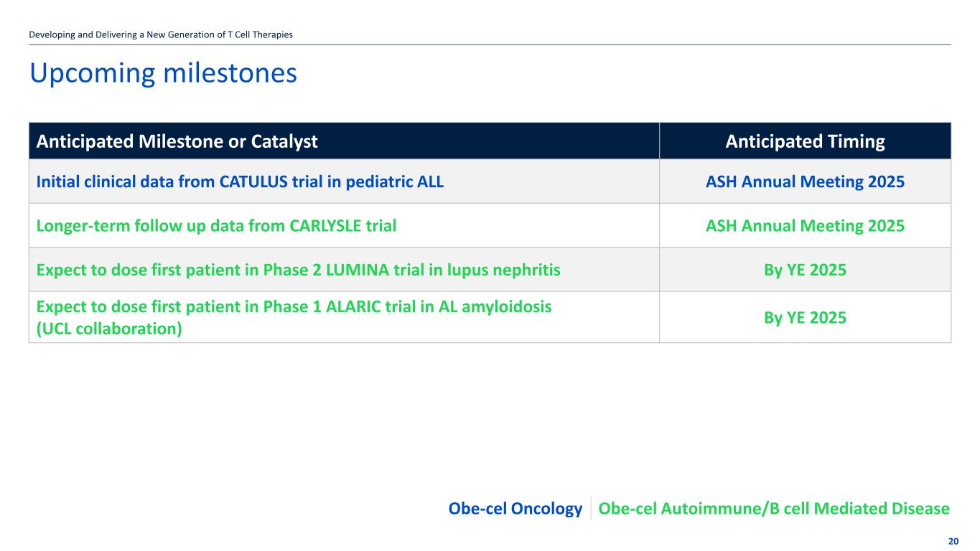Viewport: 980px width, 551px height.
Task: Click the "By YE 2025" cell for ALARIC trial
Action: click(805, 316)
